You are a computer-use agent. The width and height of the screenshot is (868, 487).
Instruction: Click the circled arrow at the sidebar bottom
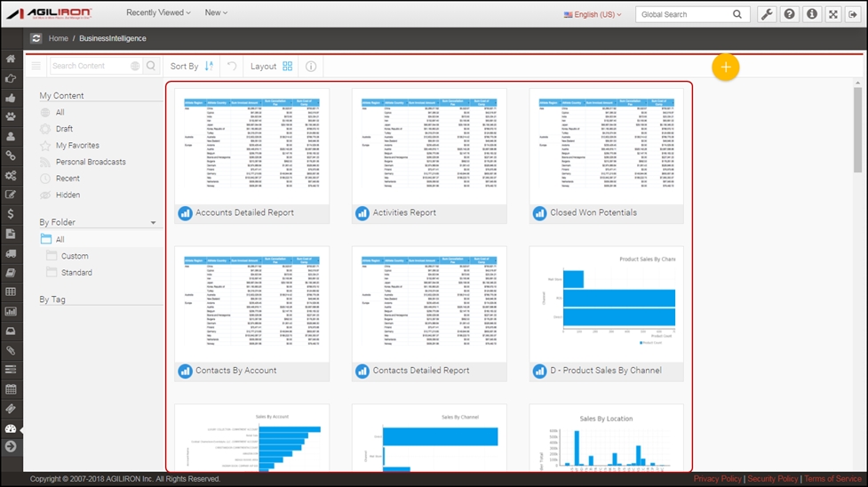tap(11, 446)
